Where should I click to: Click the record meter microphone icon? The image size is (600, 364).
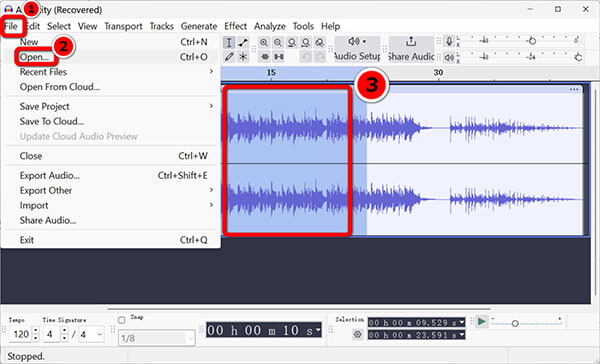click(x=449, y=41)
